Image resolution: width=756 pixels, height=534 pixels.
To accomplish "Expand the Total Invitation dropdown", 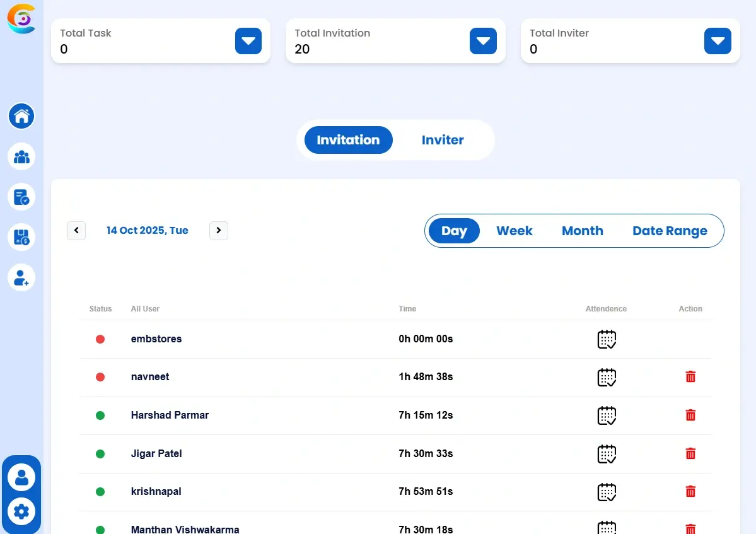I will (x=483, y=40).
